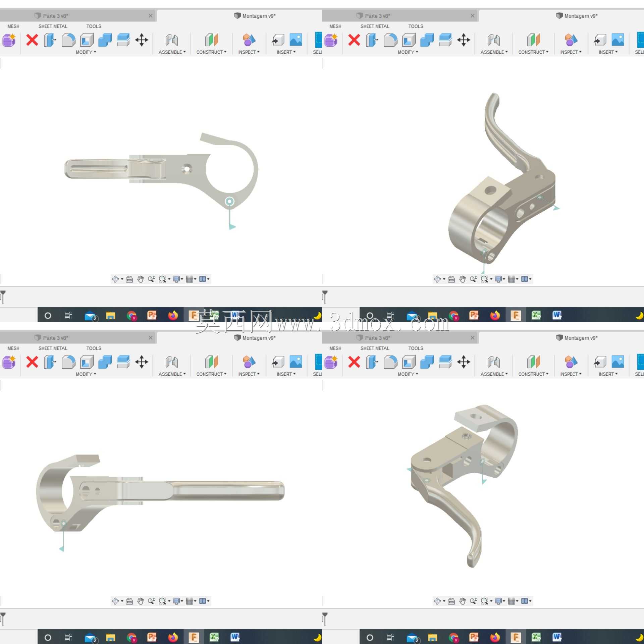Click Construct plane icon in top-right screenshot
Image resolution: width=644 pixels, height=644 pixels.
click(x=533, y=40)
